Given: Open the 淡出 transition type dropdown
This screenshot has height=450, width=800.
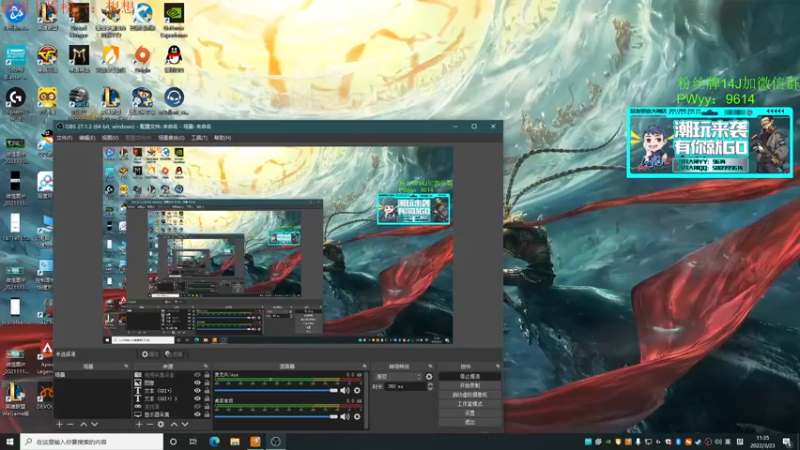Looking at the screenshot, I should [x=398, y=377].
